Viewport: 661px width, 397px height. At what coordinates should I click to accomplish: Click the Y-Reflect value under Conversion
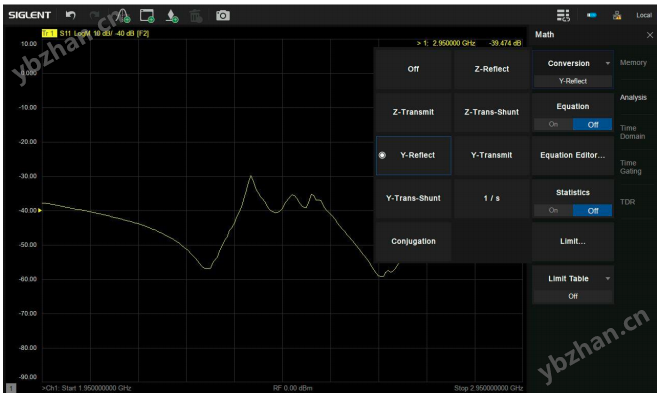(572, 81)
